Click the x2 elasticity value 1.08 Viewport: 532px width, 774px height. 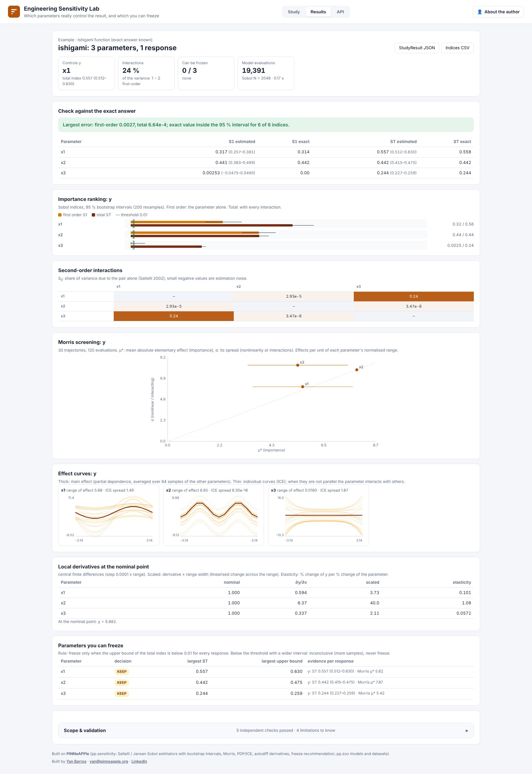click(466, 603)
